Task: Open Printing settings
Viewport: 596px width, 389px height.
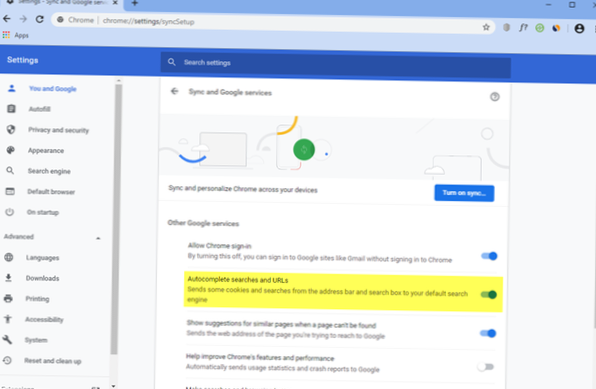Action: [x=37, y=299]
